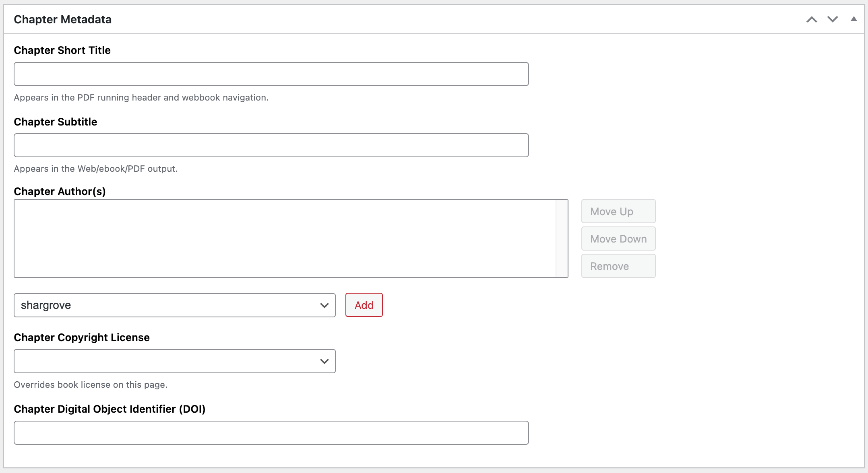868x473 pixels.
Task: Collapse the Chapter Metadata panel triangle
Action: pos(854,19)
